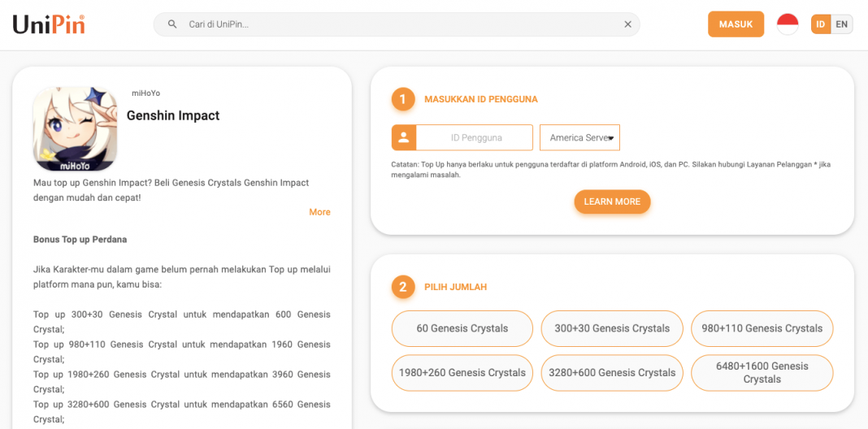Click the MASUKKAN ID PENGGUNA heading
Screen dimensions: 868x429
(480, 99)
